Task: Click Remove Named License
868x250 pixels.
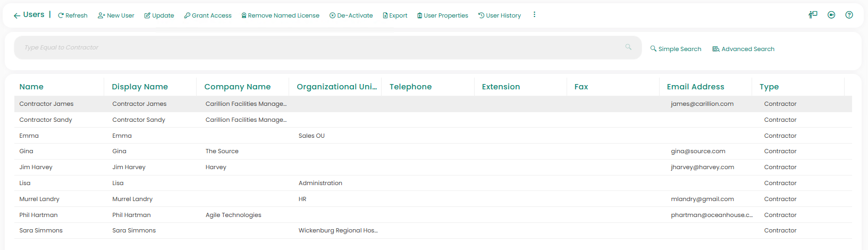Action: [280, 15]
